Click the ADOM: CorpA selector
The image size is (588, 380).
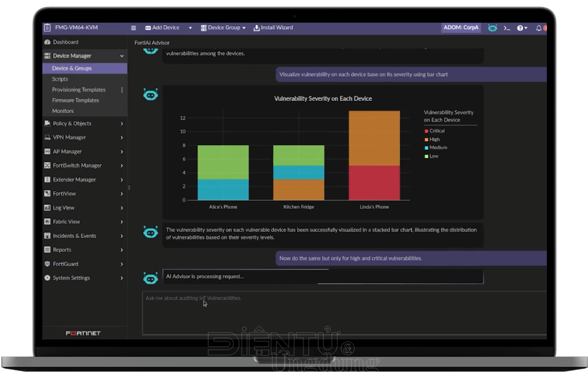(461, 28)
